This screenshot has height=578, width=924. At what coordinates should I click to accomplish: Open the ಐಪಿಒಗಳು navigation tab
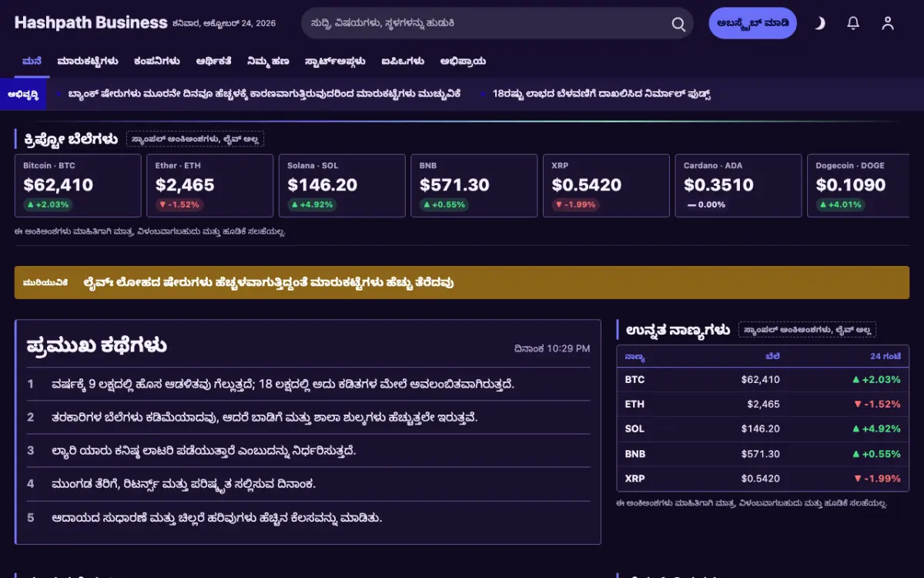click(x=403, y=61)
